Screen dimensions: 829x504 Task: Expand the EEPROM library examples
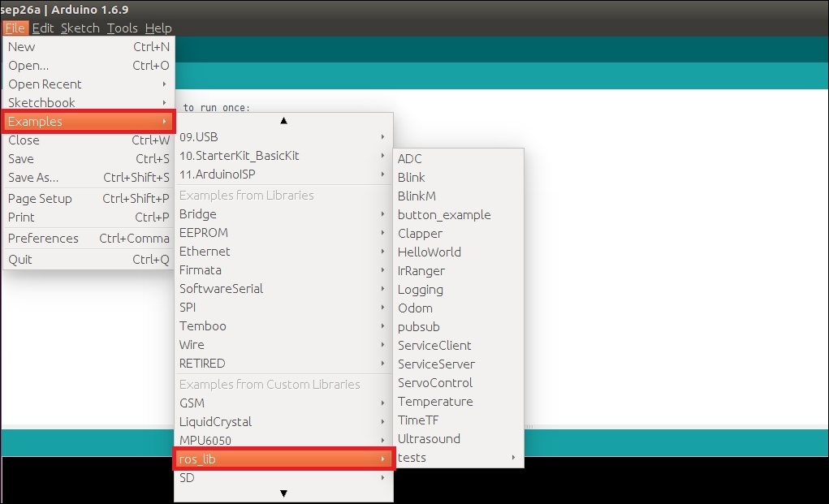pyautogui.click(x=284, y=233)
